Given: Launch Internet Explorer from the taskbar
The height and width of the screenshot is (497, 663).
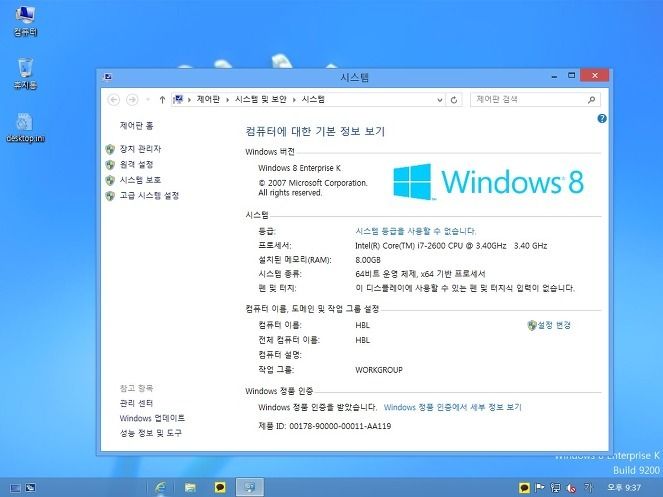Looking at the screenshot, I should [x=160, y=487].
